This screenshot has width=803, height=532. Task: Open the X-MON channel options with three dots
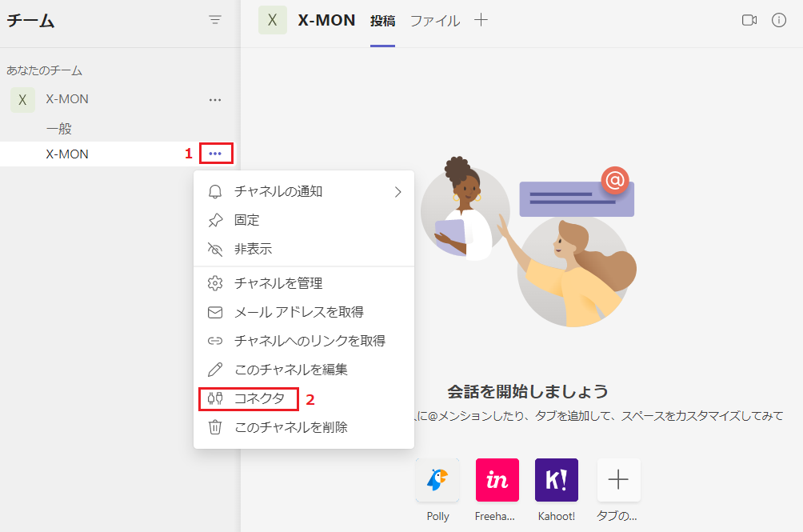point(215,153)
